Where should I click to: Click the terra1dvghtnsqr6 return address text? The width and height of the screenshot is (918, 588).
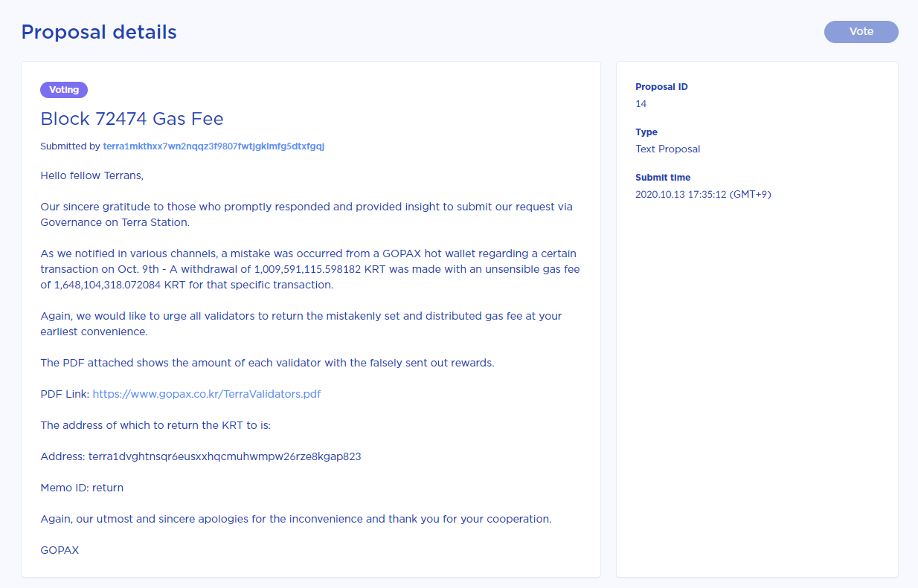[225, 456]
